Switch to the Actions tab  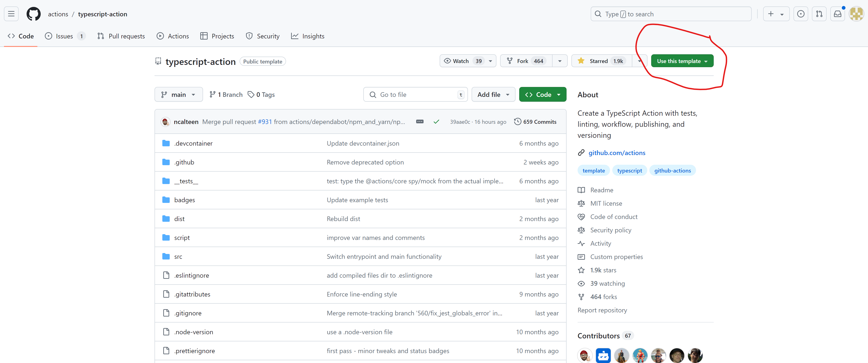(172, 36)
